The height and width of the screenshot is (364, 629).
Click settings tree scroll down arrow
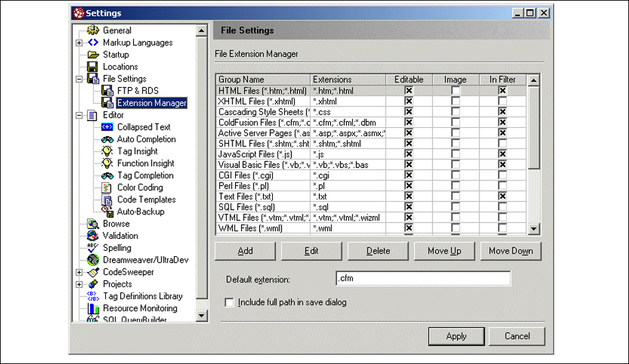(201, 316)
